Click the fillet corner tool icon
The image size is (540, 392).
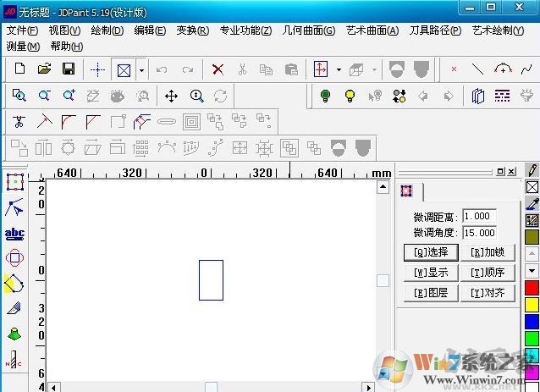[x=69, y=122]
